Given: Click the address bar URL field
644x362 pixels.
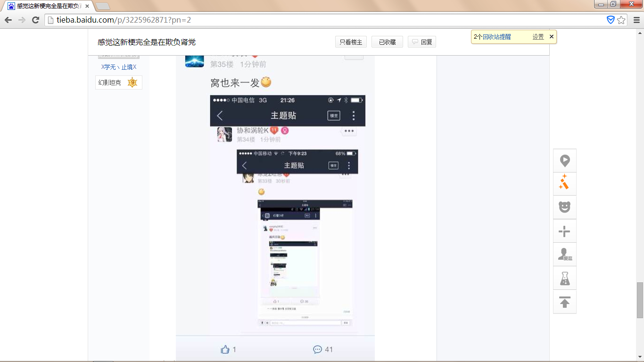Looking at the screenshot, I should [x=325, y=20].
